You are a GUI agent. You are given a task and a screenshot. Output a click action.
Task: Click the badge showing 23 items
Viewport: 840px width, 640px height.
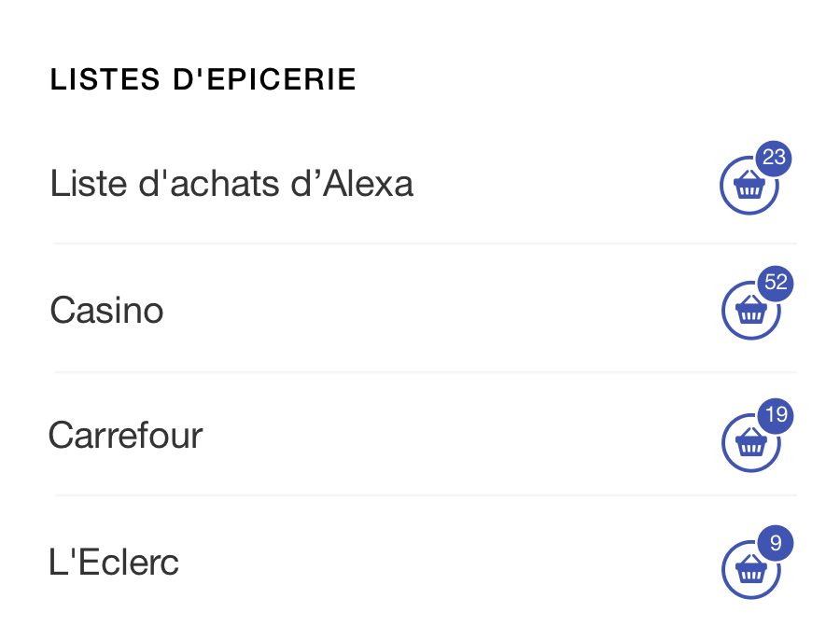click(773, 160)
